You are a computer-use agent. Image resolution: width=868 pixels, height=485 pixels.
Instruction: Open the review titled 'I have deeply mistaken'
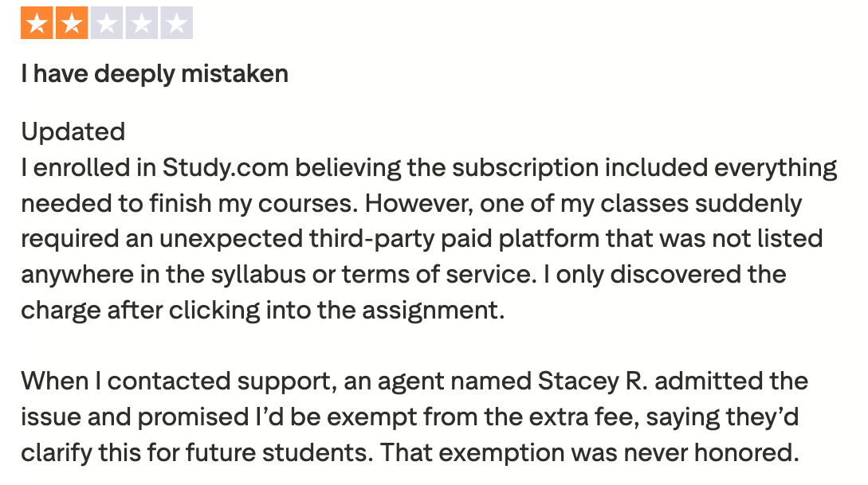click(x=155, y=73)
